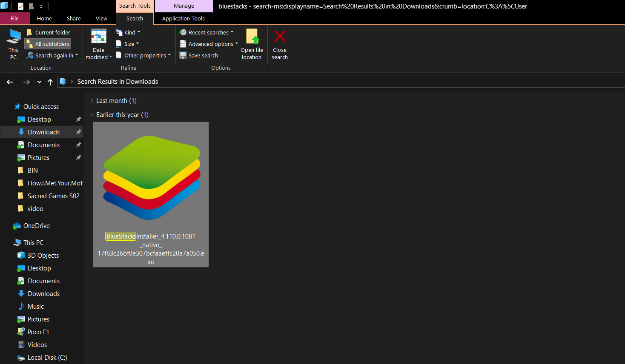Select Current folder search scope

48,32
